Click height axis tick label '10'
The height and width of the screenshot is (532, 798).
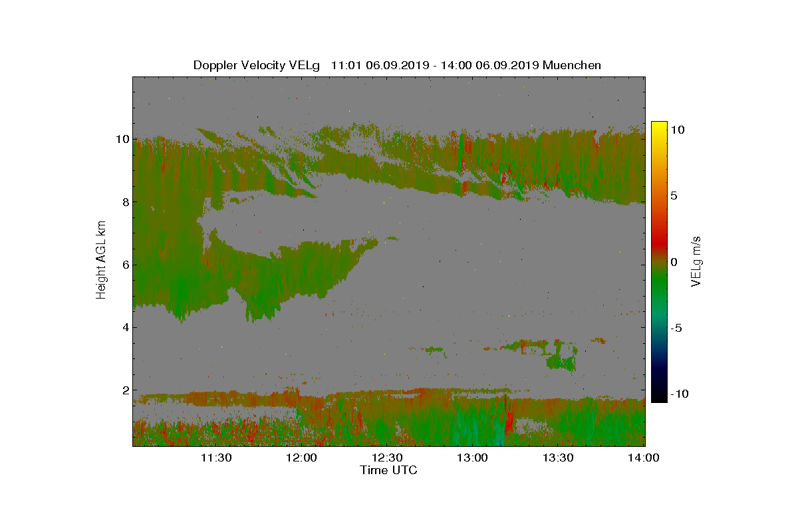122,139
